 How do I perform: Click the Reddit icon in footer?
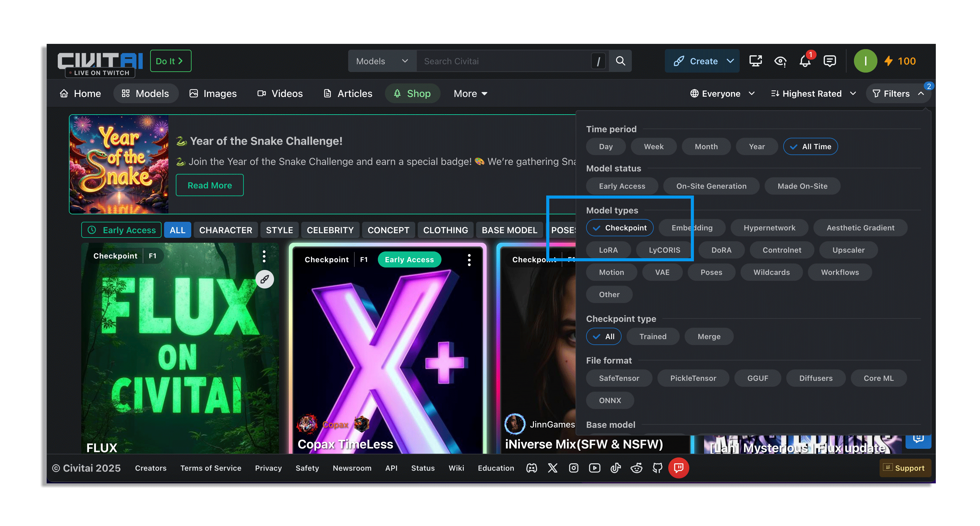click(636, 468)
